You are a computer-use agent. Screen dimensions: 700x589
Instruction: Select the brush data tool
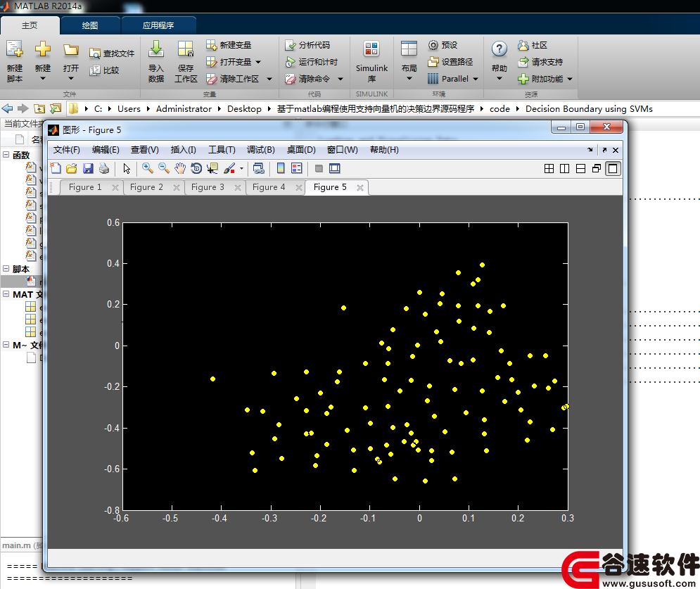click(229, 168)
